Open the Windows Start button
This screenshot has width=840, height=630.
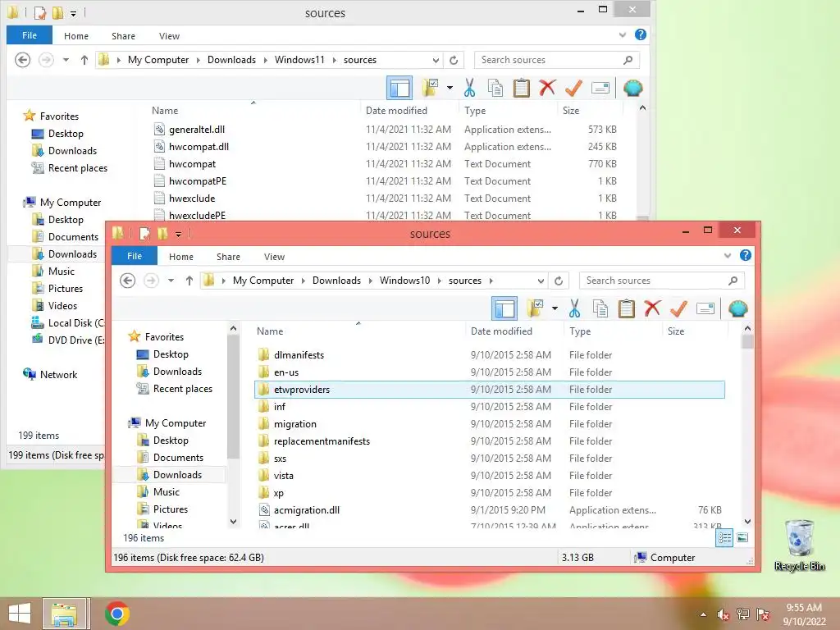coord(20,614)
